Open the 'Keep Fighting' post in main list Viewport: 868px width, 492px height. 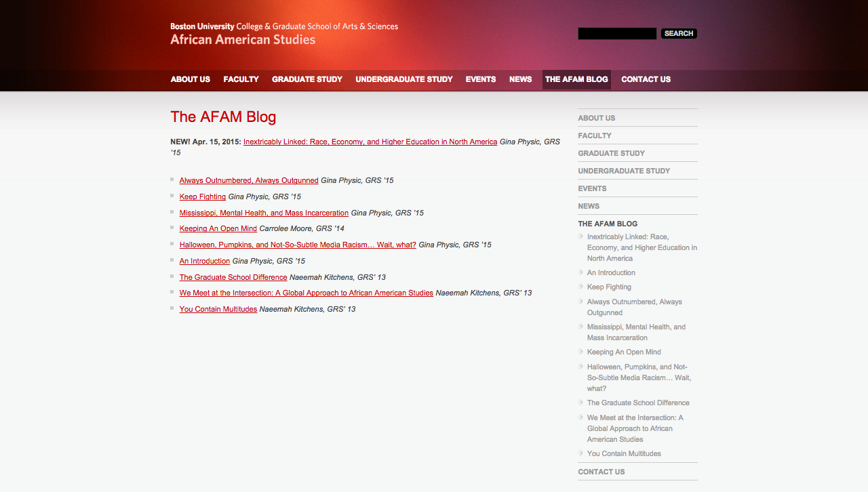(202, 197)
